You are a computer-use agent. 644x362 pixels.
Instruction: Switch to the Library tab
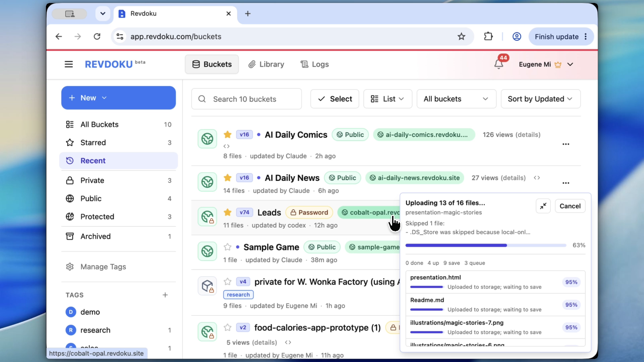tap(266, 64)
